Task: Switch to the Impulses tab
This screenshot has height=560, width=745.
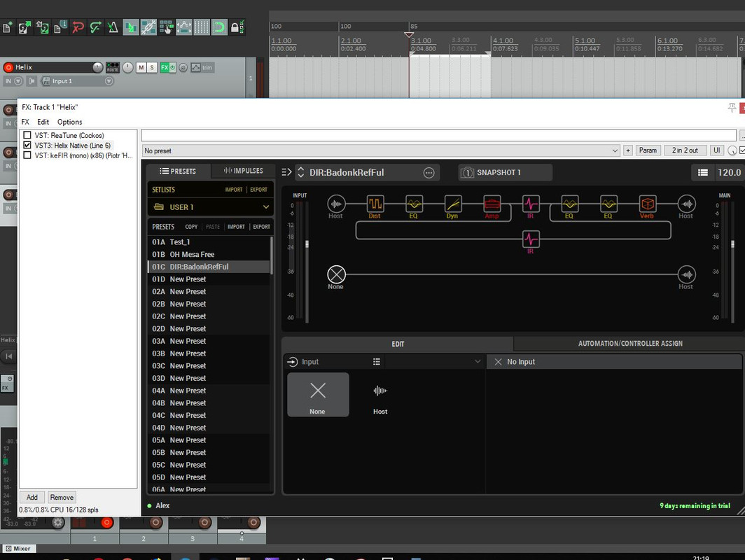Action: 243,171
